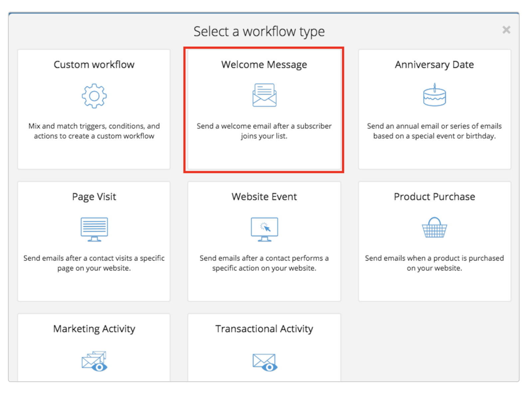Select the Product Purchase title
The width and height of the screenshot is (532, 393).
tap(435, 196)
